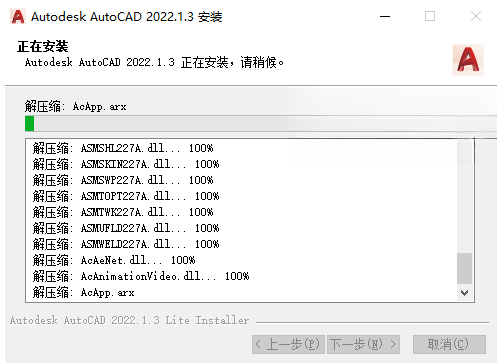497x363 pixels.
Task: Click the 上一步(P) back button
Action: [288, 344]
